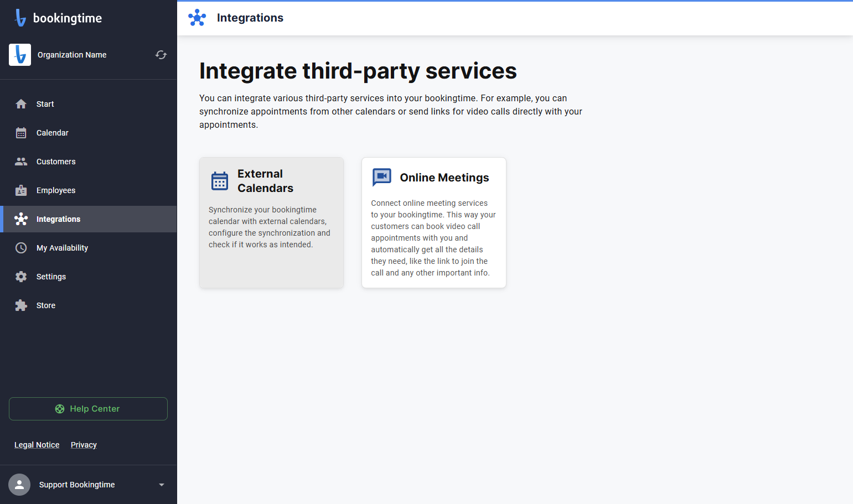Screen dimensions: 853x504
Task: Open the Calendar menu item
Action: (89, 133)
